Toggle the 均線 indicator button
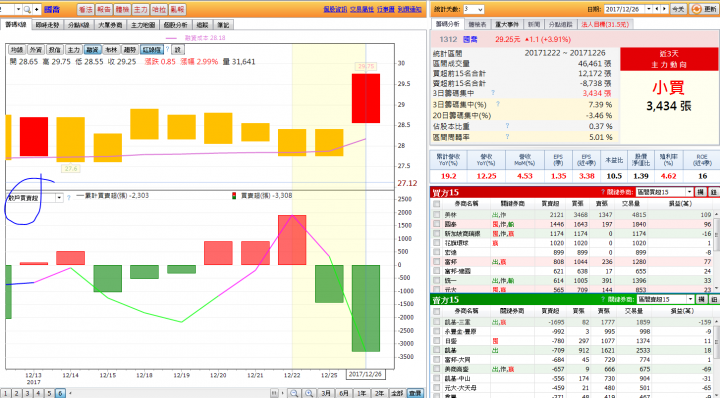Viewport: 720px width, 398px height. 17,50
